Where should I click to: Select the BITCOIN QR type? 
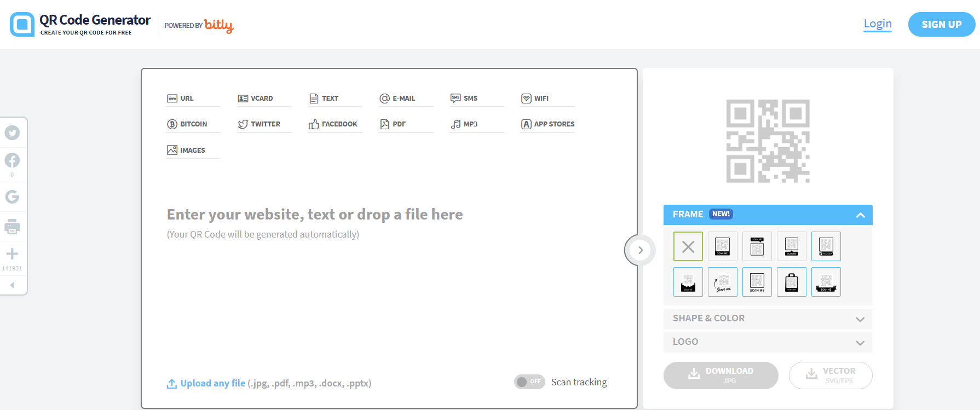(193, 124)
